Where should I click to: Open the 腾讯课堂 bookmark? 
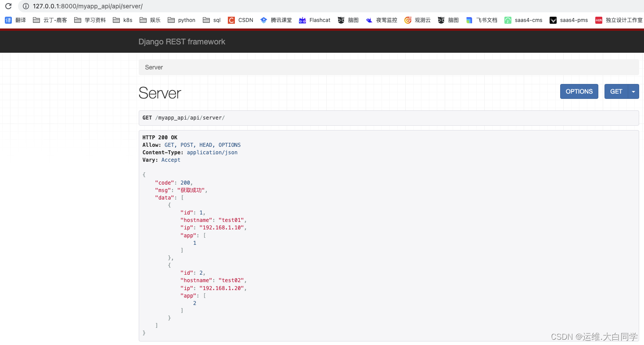(x=276, y=20)
